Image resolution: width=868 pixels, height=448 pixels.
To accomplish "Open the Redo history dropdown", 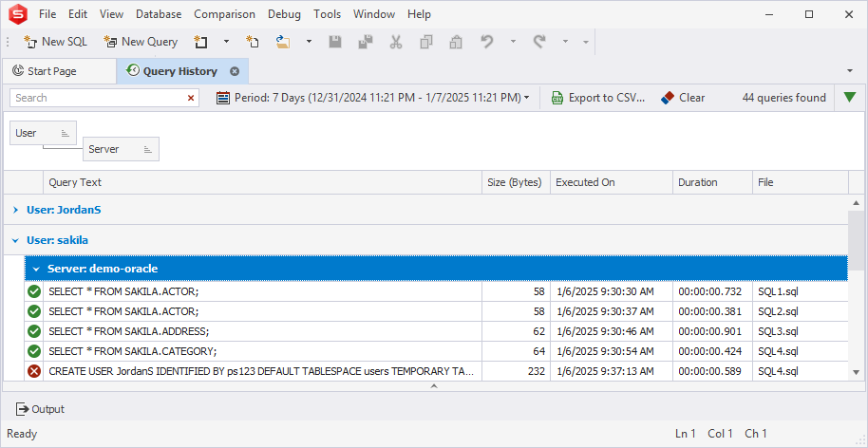I will 565,42.
